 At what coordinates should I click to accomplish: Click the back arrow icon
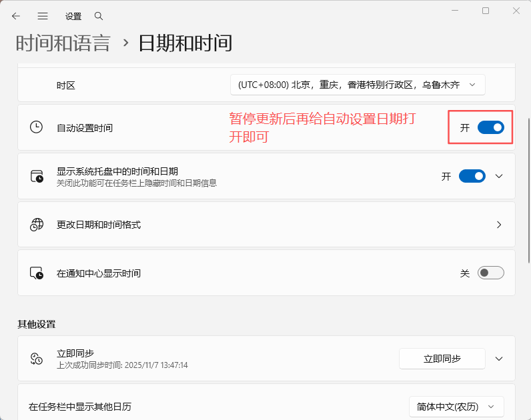point(16,16)
